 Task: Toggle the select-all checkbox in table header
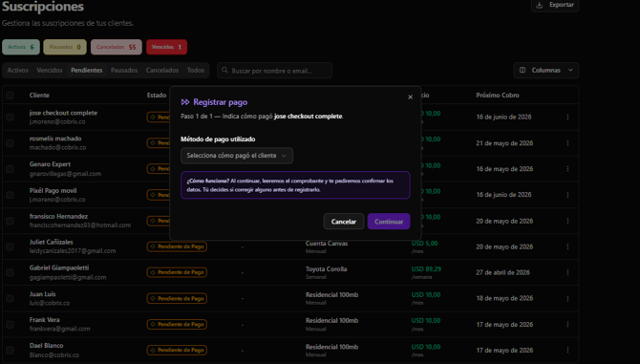coord(10,96)
